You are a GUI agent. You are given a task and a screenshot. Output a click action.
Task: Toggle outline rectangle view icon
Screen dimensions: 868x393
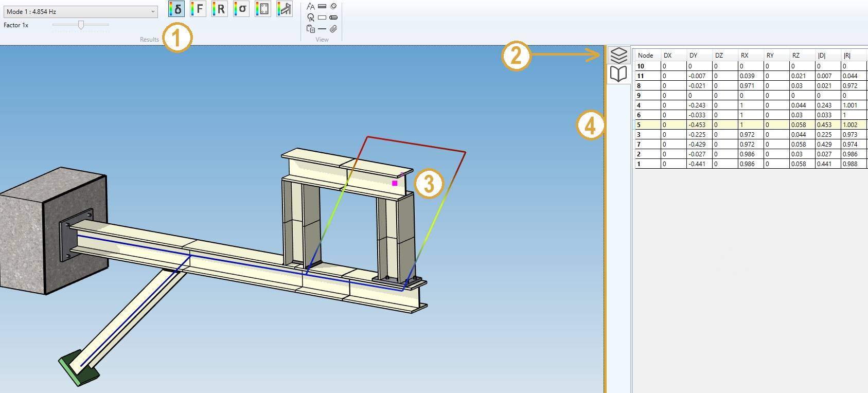coord(322,17)
